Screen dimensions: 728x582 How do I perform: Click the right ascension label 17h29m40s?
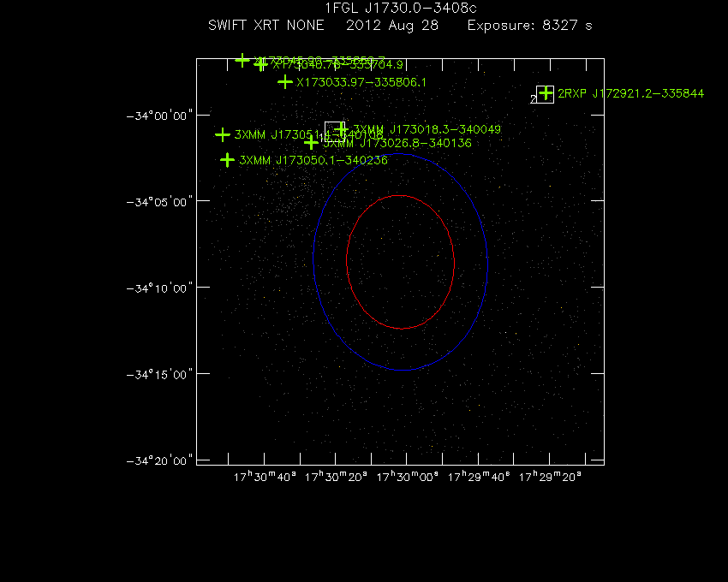coord(479,477)
